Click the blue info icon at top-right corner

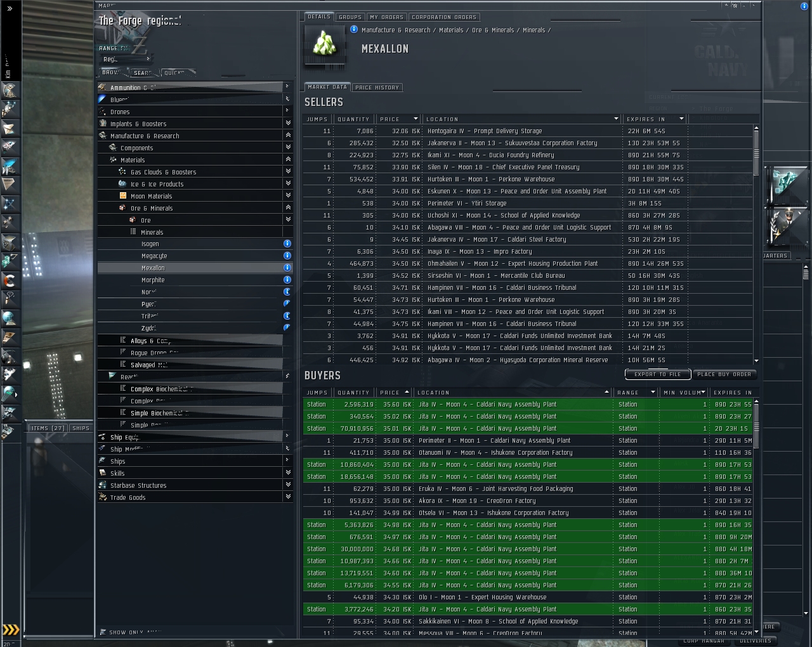804,6
